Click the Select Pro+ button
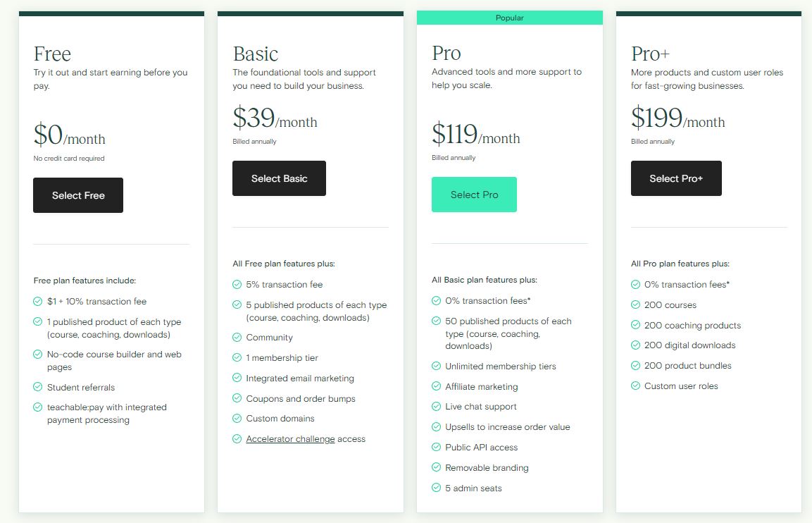Viewport: 812px width, 523px height. (676, 178)
